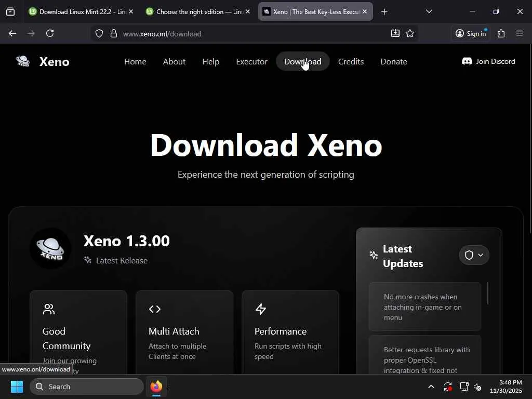Open the About nav item
The height and width of the screenshot is (399, 532).
[174, 61]
